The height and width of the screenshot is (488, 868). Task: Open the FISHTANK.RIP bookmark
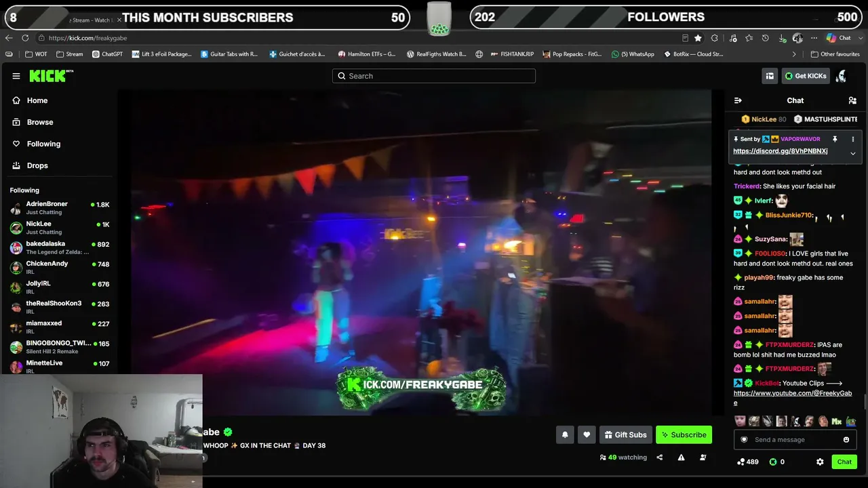point(511,54)
